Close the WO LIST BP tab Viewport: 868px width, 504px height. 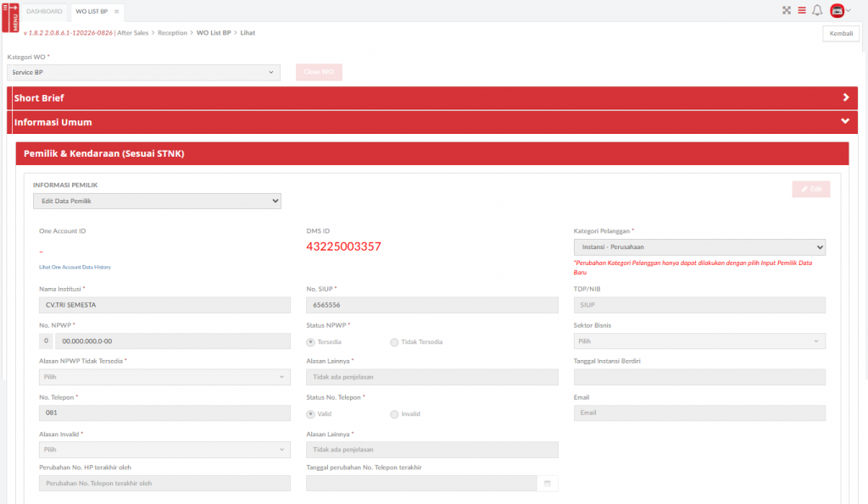(x=117, y=12)
